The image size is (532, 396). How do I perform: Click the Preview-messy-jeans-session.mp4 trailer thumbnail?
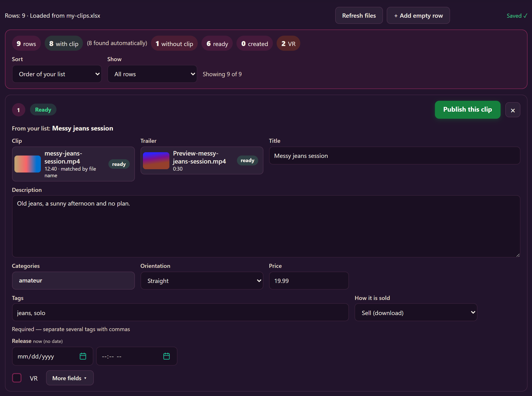[156, 161]
